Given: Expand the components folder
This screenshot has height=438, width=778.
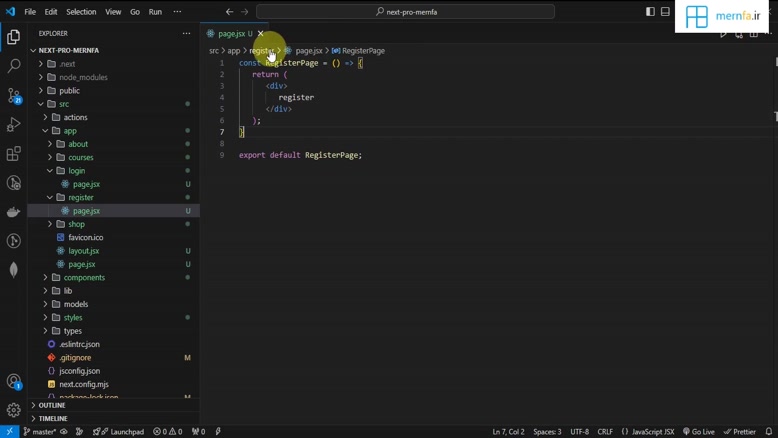Looking at the screenshot, I should pos(84,277).
